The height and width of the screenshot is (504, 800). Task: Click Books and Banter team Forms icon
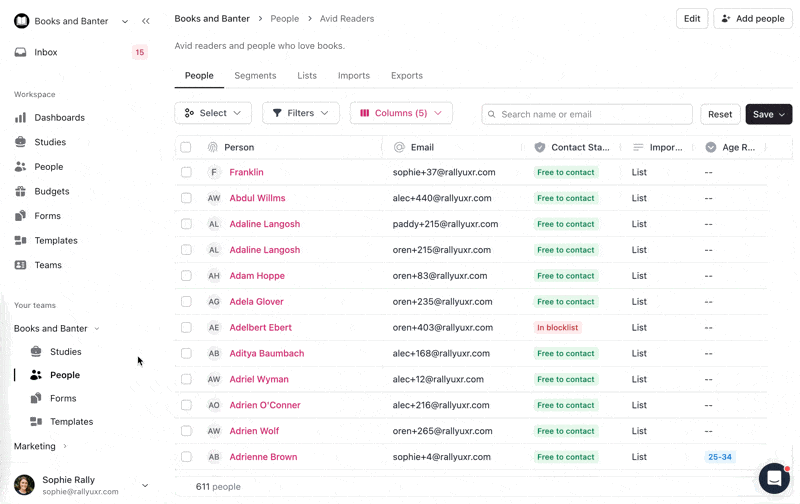(x=36, y=398)
